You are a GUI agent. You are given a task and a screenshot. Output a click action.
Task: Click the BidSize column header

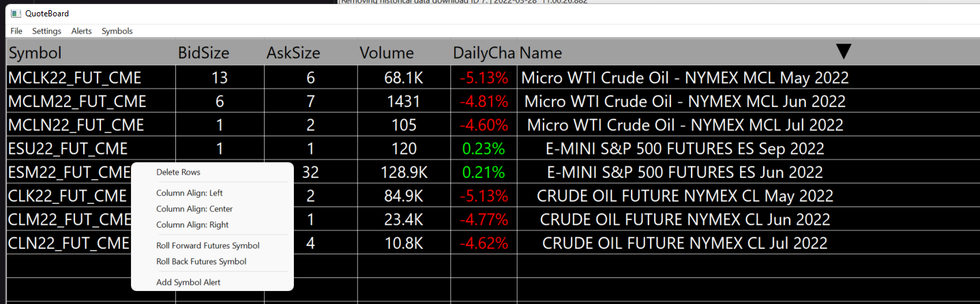[203, 53]
